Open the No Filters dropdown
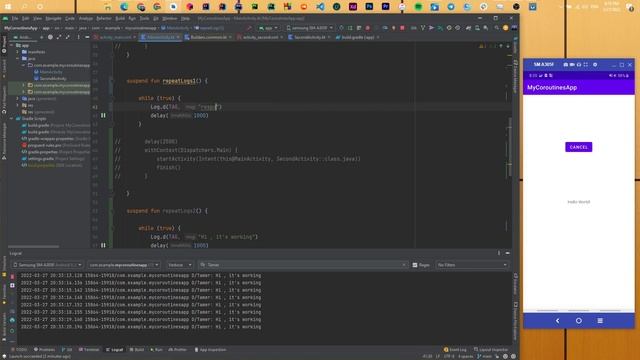The image size is (640, 360). 472,265
